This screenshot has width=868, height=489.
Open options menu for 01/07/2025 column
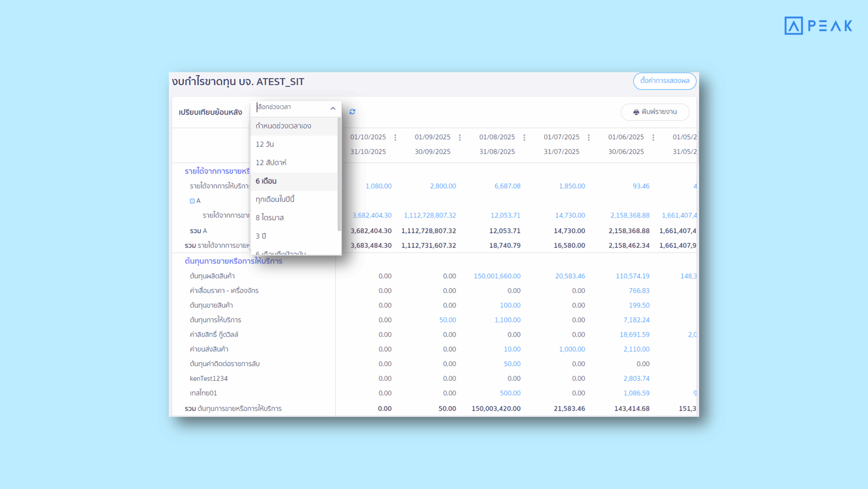589,137
